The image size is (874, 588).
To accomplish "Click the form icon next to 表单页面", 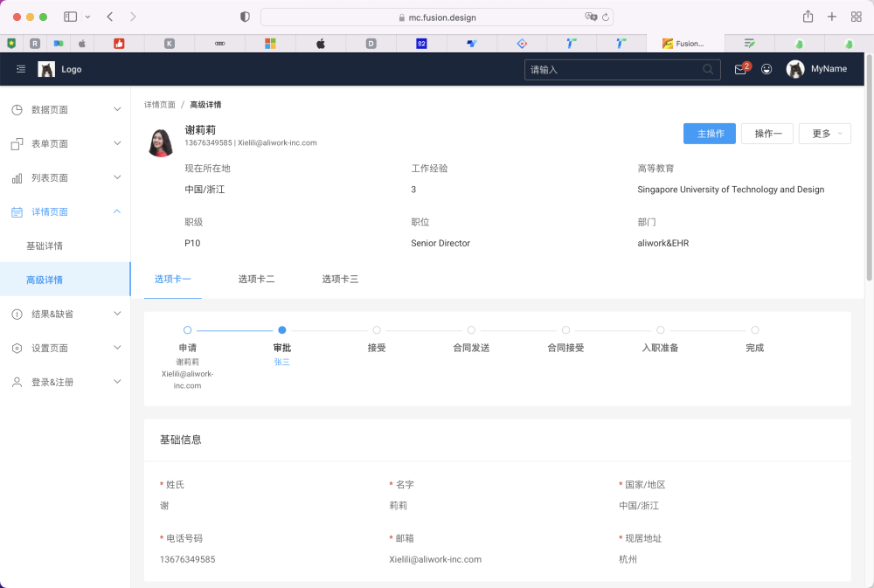I will (x=18, y=143).
